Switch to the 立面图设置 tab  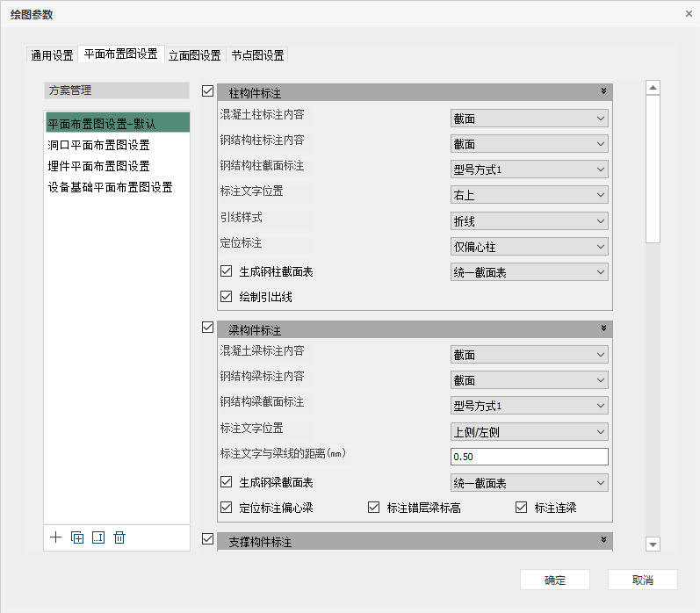coord(194,55)
